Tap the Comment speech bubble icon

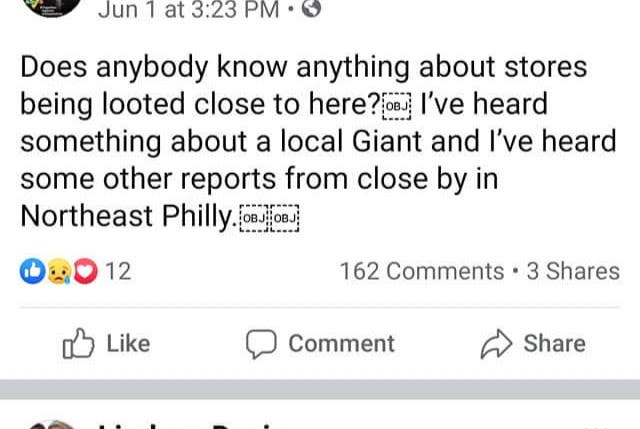tap(263, 344)
